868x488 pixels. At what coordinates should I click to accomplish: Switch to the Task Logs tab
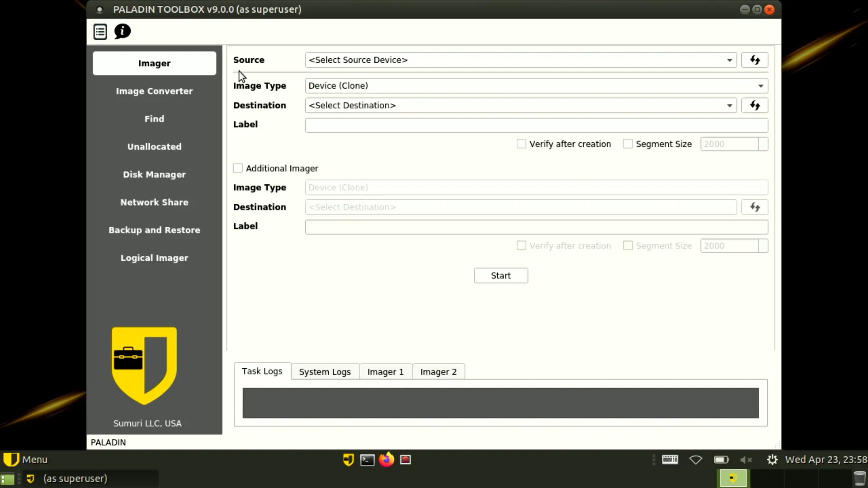point(262,371)
